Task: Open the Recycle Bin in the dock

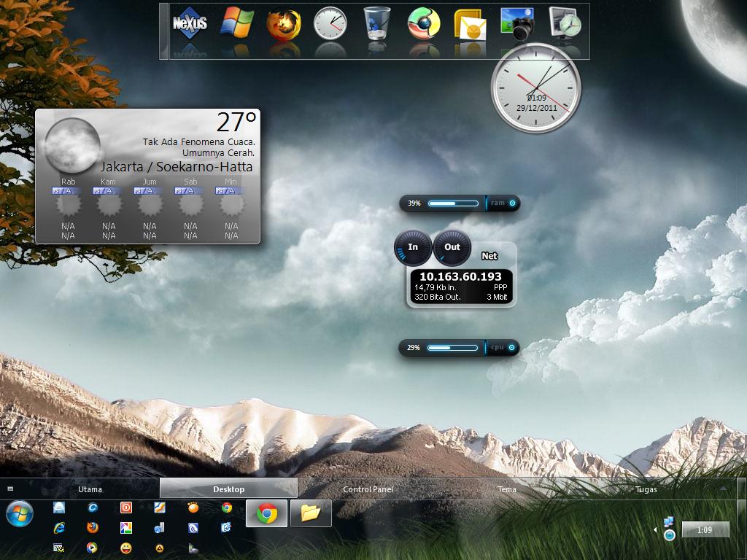Action: point(377,23)
